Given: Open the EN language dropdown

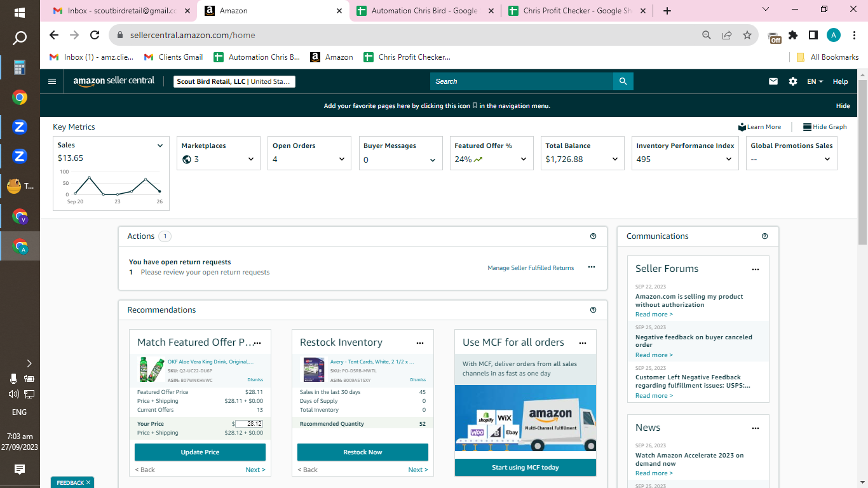Looking at the screenshot, I should 815,81.
